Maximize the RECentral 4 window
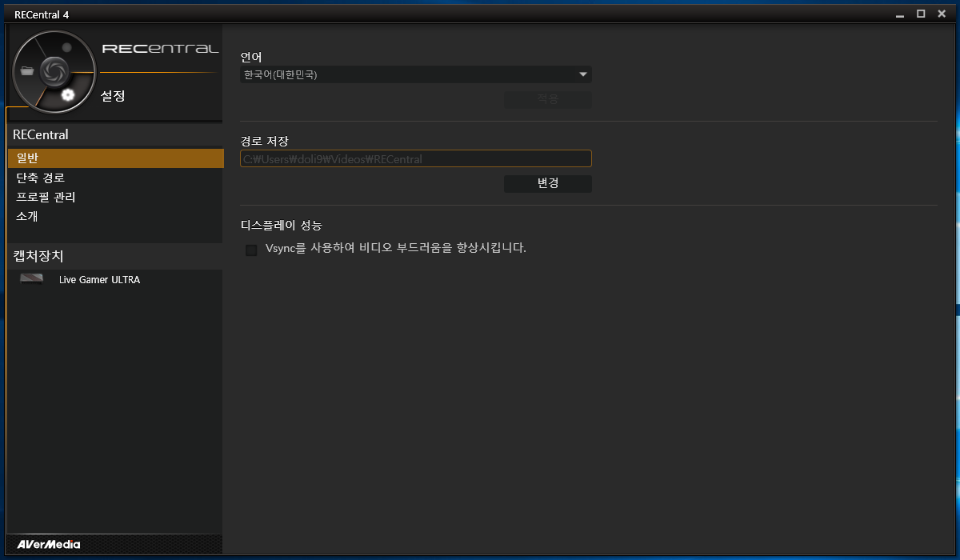 pyautogui.click(x=921, y=14)
